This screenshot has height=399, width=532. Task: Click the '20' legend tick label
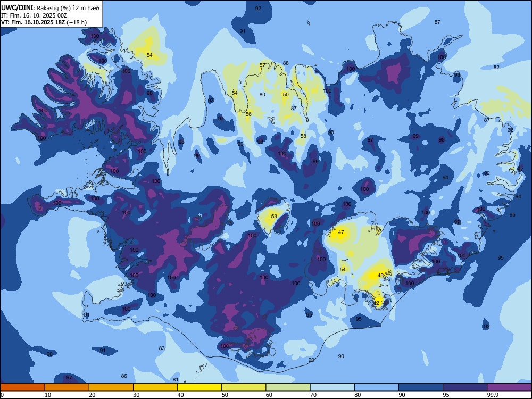[92, 395]
